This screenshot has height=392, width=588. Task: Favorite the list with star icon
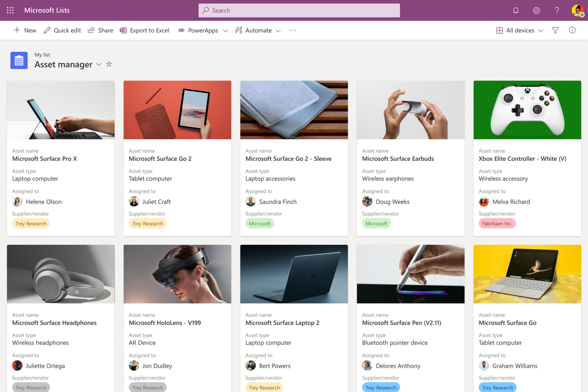[x=109, y=64]
